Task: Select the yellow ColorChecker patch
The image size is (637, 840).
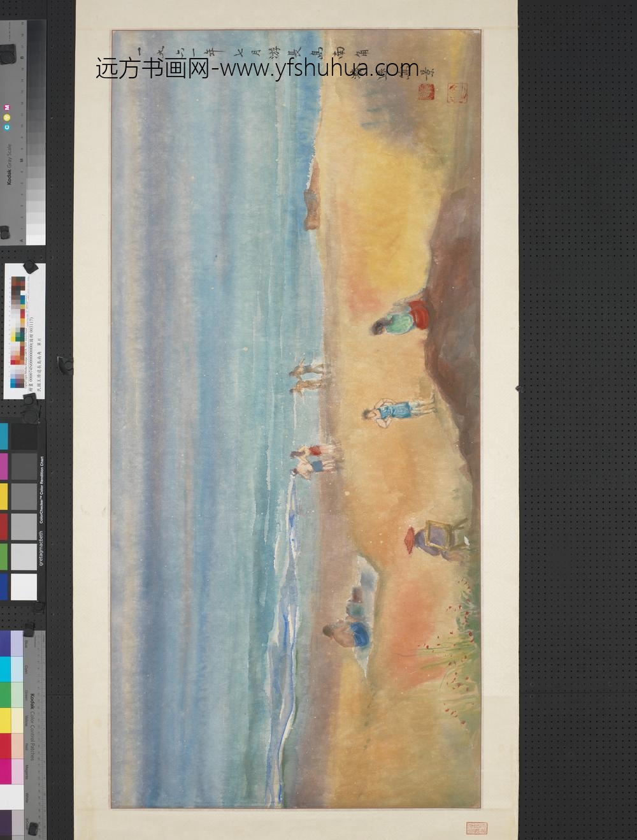Action: [4, 496]
